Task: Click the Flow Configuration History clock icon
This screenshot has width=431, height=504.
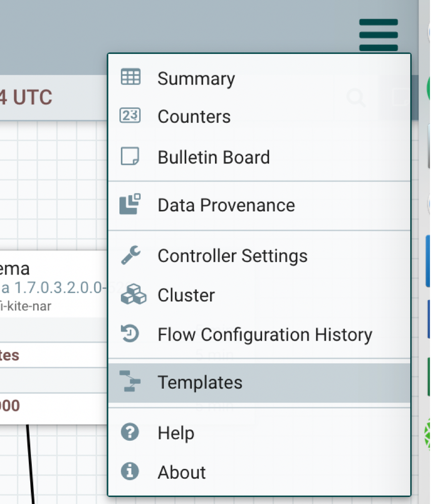Action: 130,333
